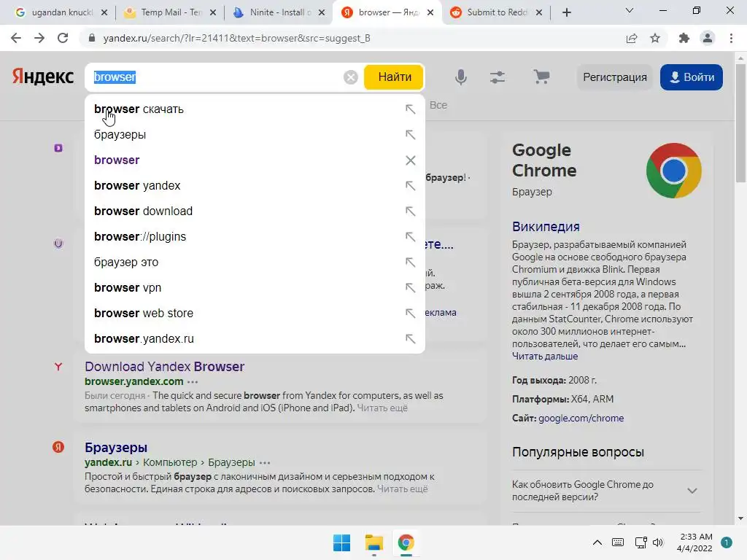Open a new tab with plus button
Image resolution: width=747 pixels, height=560 pixels.
(566, 12)
